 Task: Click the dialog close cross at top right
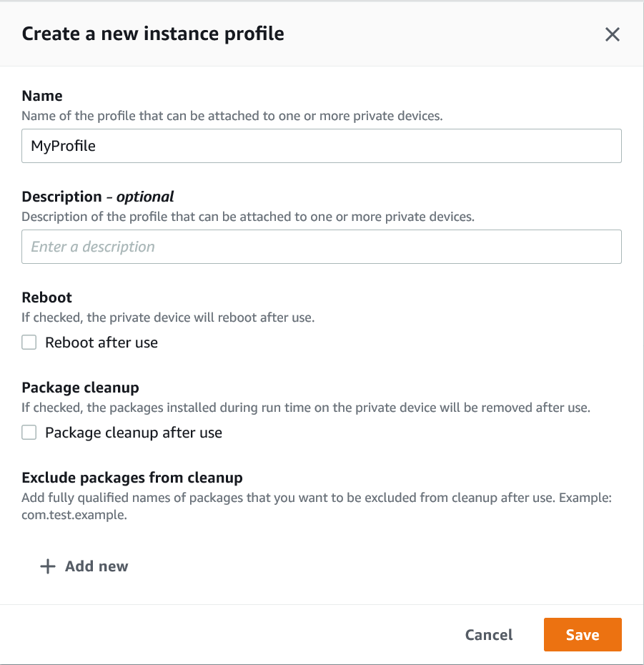click(613, 34)
